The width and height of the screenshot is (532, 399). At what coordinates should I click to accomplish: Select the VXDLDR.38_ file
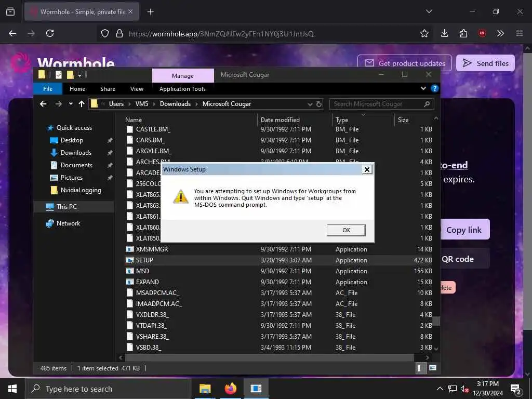point(152,314)
